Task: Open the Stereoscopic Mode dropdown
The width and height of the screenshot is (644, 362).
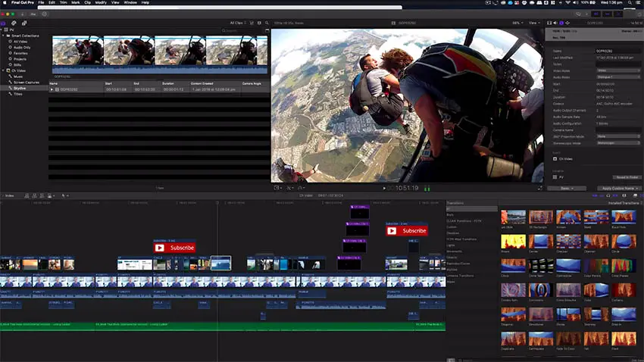Action: coord(618,143)
